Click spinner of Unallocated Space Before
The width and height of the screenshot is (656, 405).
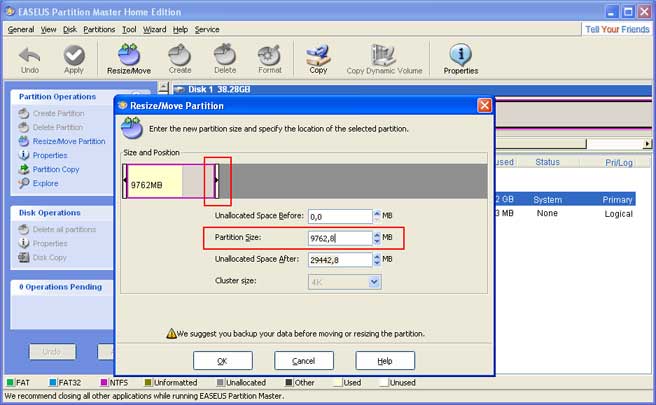(377, 216)
